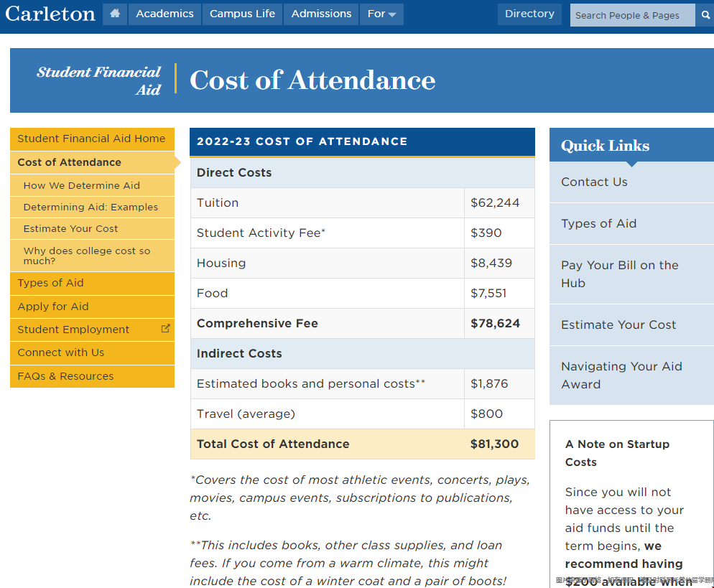714x588 pixels.
Task: Open the Academics menu item
Action: pos(164,14)
